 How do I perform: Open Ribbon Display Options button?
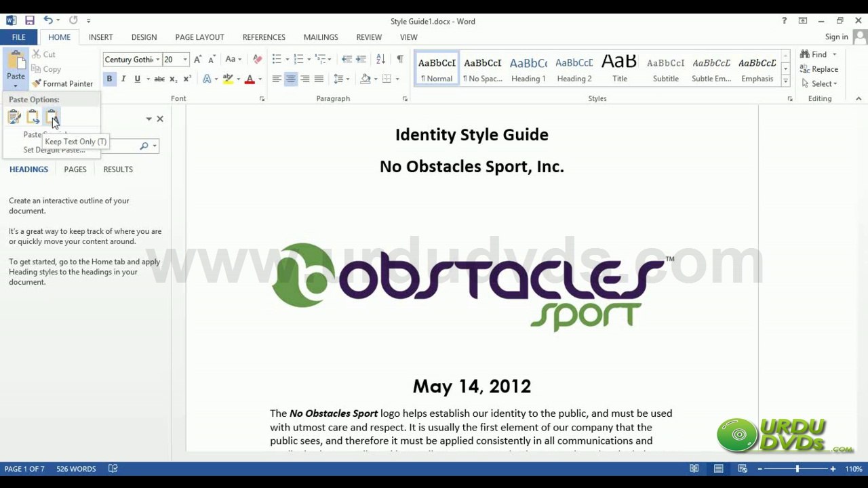point(803,21)
